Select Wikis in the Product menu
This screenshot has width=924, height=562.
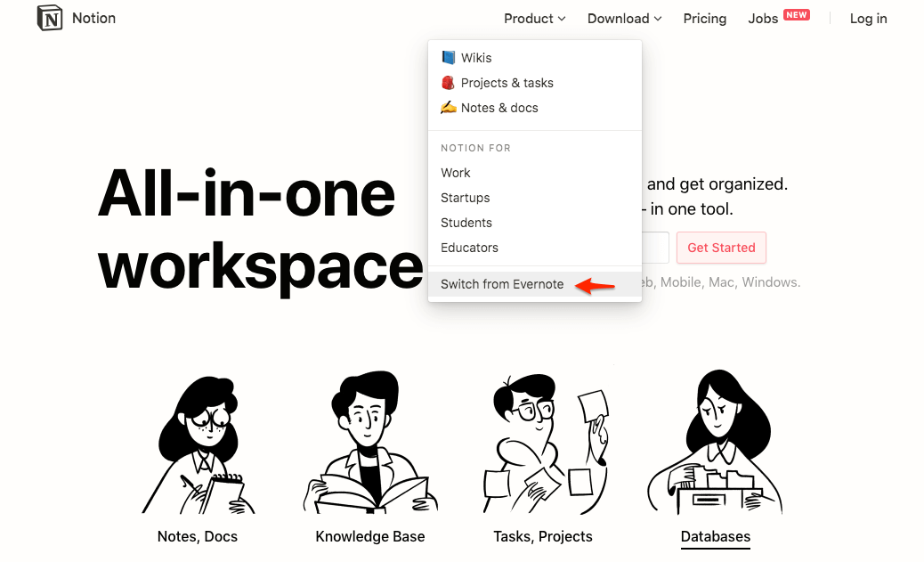(x=534, y=58)
